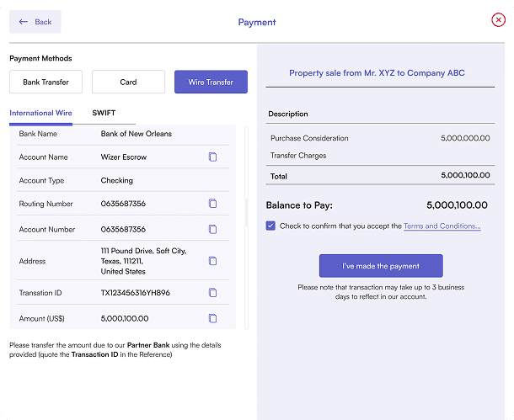Switch to the SWIFT tab
Viewport: 514px width, 420px height.
[104, 114]
